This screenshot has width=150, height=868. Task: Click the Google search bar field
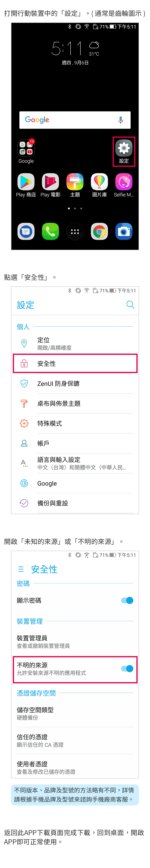(67, 120)
